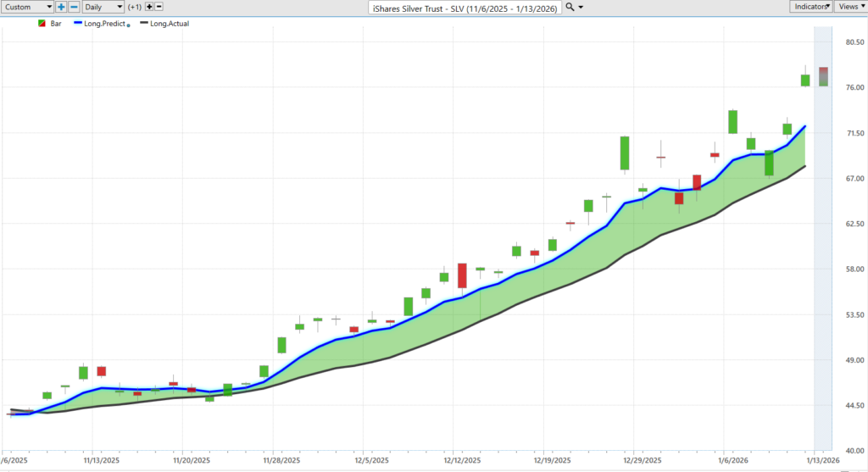Click the blue minus zoom-out button
This screenshot has width=868, height=472.
73,7
